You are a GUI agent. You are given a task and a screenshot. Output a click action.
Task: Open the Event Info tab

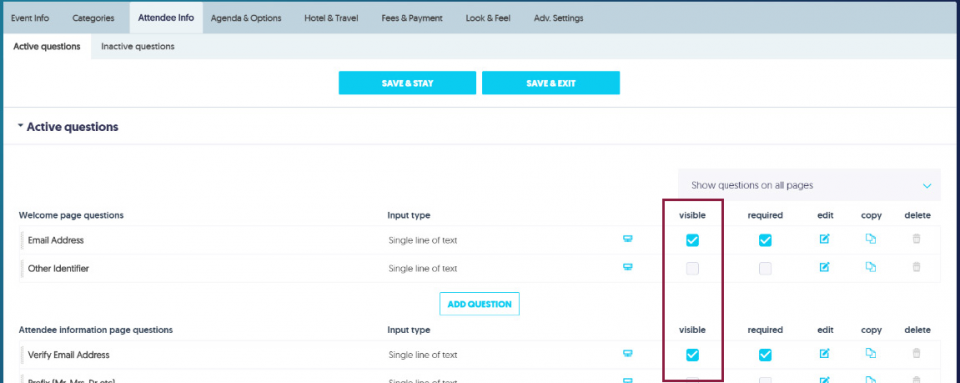[30, 18]
